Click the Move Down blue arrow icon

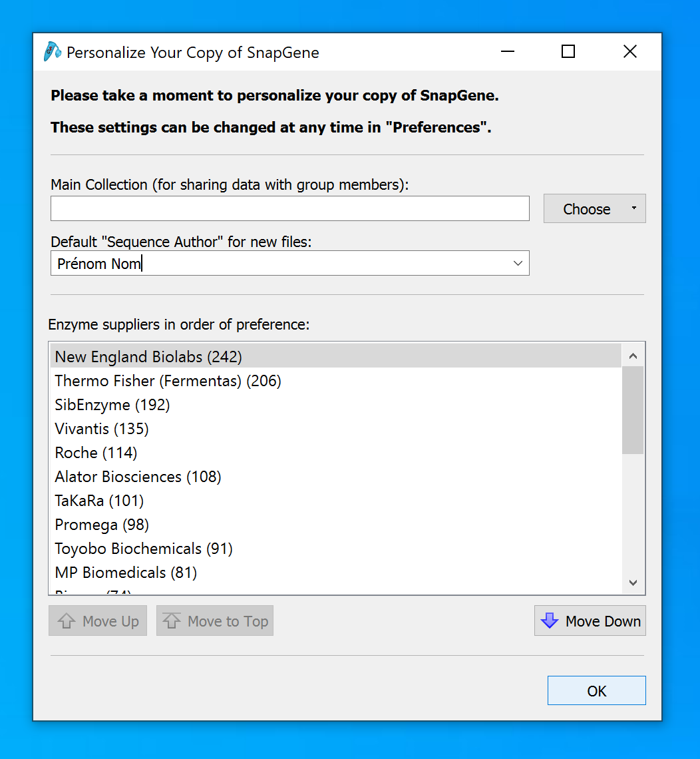point(549,621)
